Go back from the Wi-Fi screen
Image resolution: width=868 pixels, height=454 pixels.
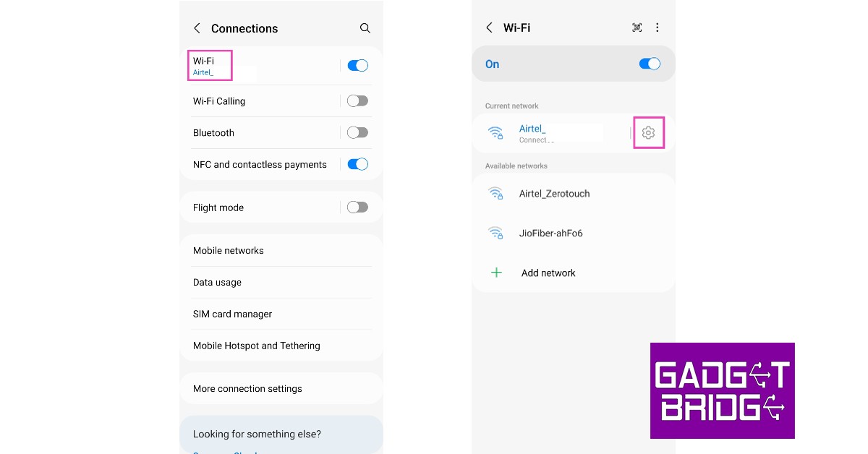489,27
